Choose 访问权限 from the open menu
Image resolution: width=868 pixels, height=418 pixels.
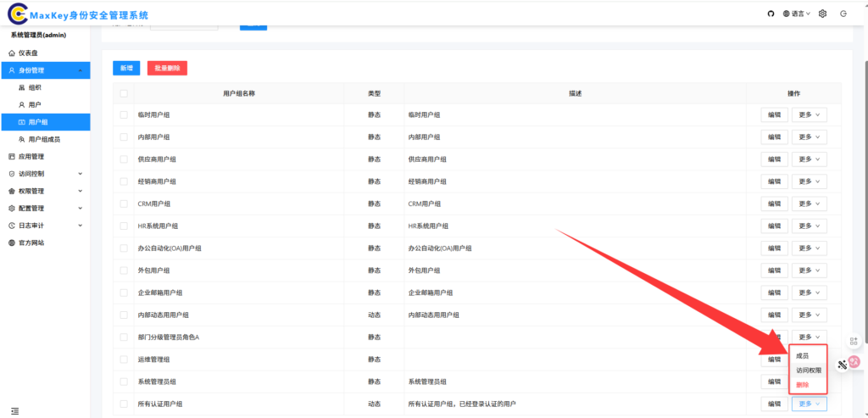tap(808, 371)
